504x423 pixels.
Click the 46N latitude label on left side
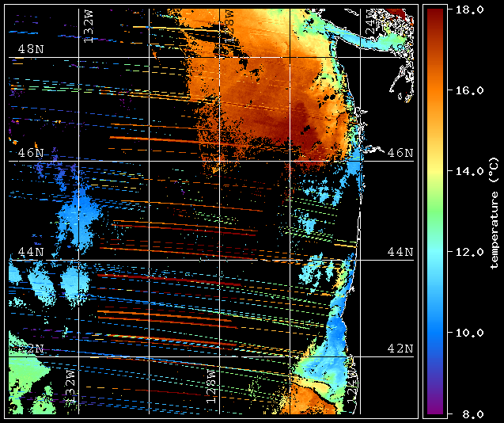point(31,153)
